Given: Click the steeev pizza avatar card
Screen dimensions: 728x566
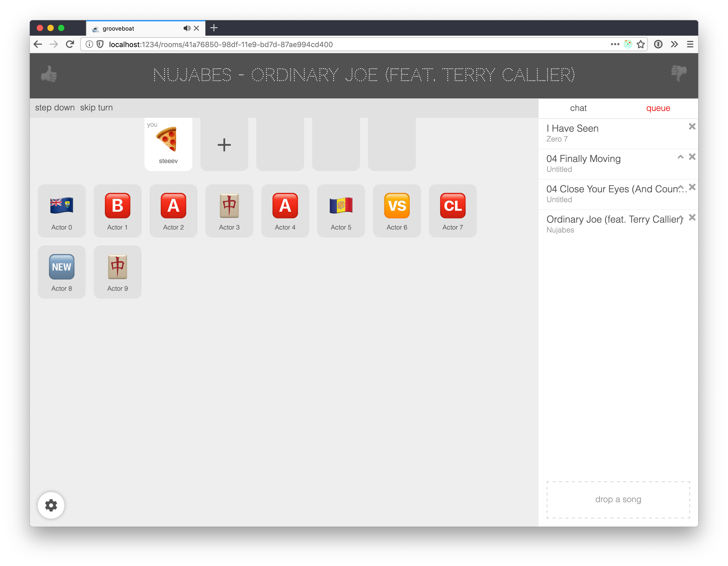Looking at the screenshot, I should (x=168, y=144).
